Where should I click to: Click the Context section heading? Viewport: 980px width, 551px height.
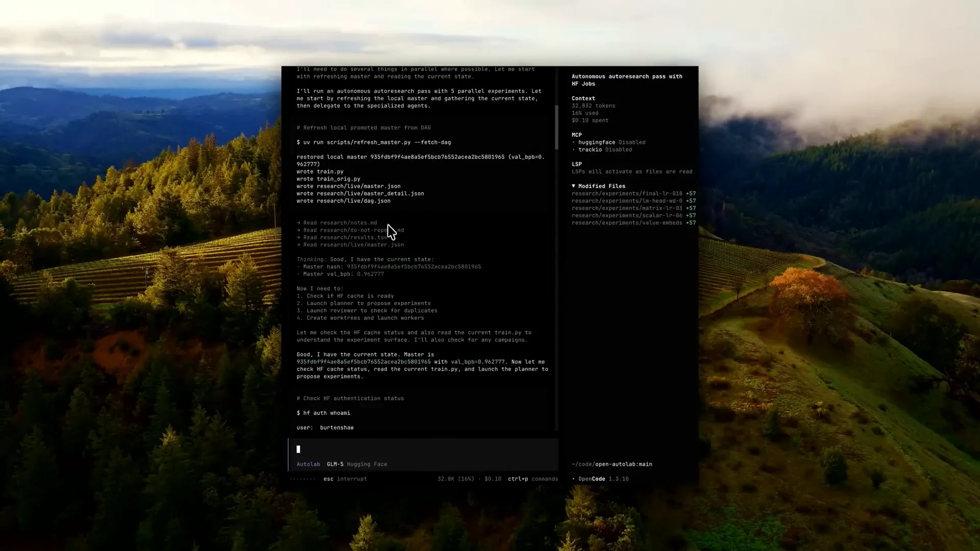click(583, 98)
